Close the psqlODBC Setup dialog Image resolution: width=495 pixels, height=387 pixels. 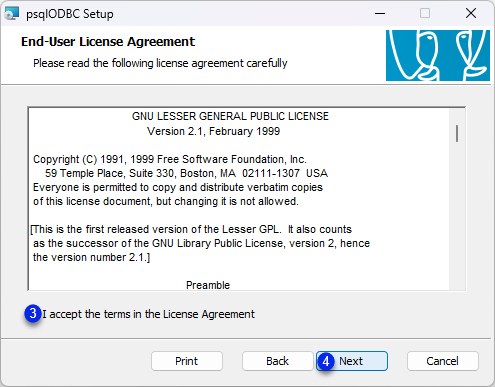[x=471, y=14]
